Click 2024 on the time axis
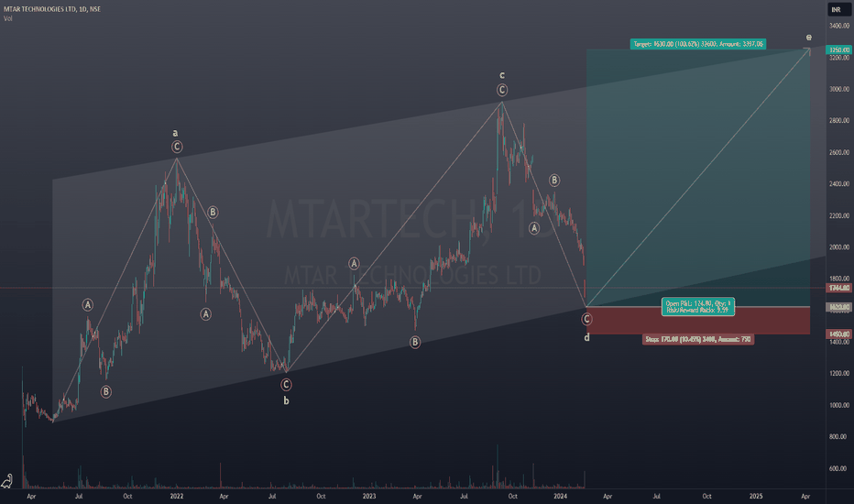 561,497
